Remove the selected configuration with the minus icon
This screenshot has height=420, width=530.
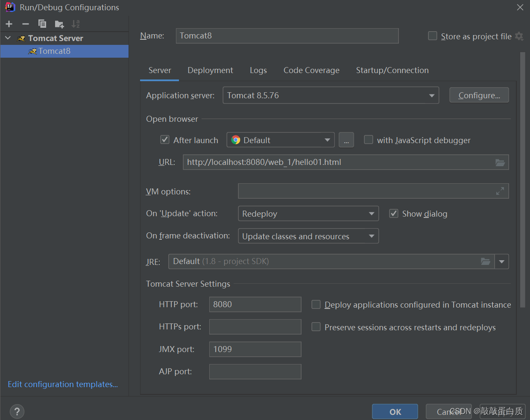coord(26,24)
